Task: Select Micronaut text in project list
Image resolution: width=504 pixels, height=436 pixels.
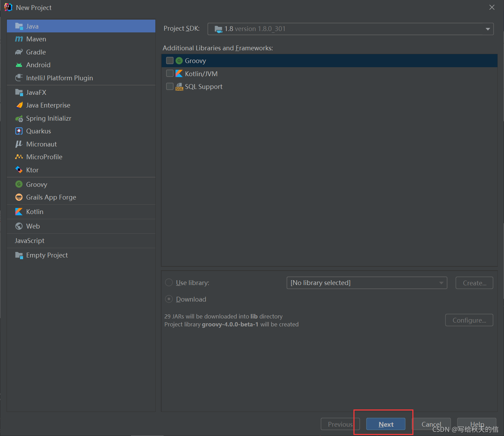Action: pos(41,144)
